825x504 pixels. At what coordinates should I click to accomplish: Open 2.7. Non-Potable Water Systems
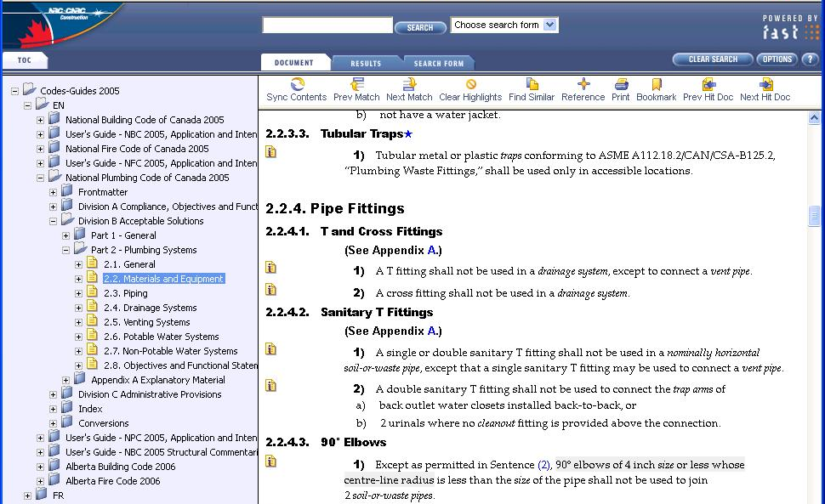[170, 351]
